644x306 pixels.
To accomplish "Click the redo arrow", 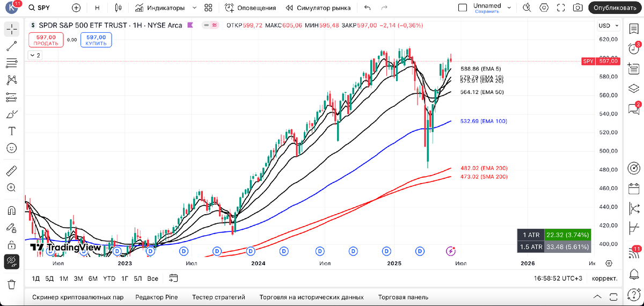I will (x=384, y=8).
